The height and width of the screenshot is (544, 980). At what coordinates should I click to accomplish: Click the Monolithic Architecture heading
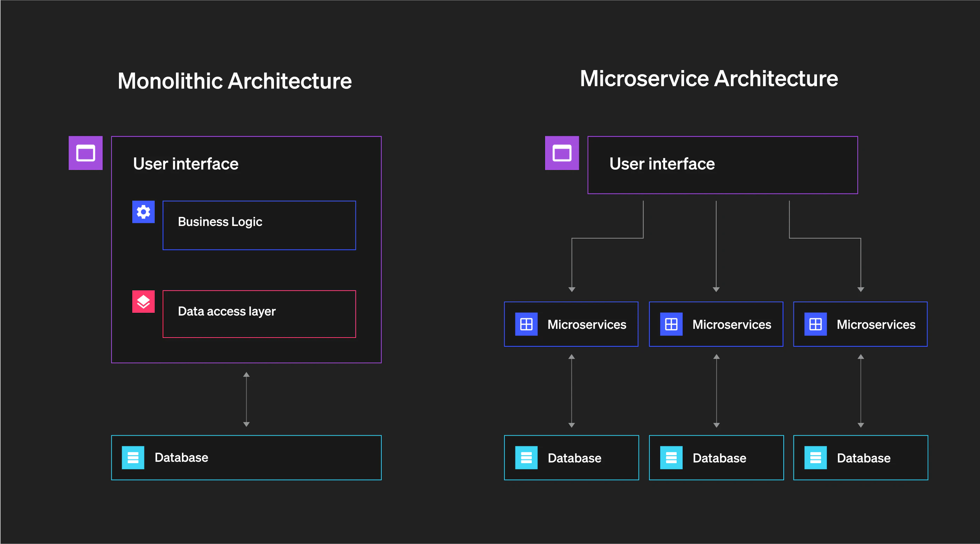pyautogui.click(x=234, y=81)
